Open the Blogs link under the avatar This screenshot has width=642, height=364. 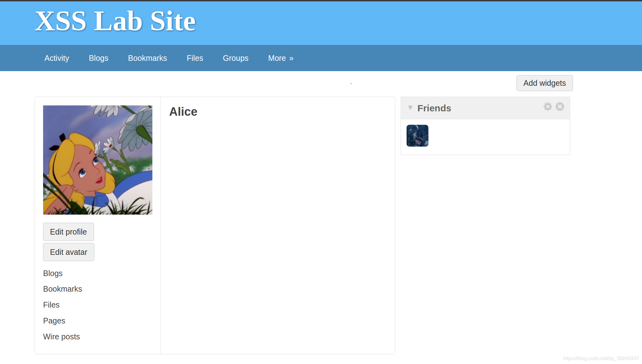coord(53,274)
